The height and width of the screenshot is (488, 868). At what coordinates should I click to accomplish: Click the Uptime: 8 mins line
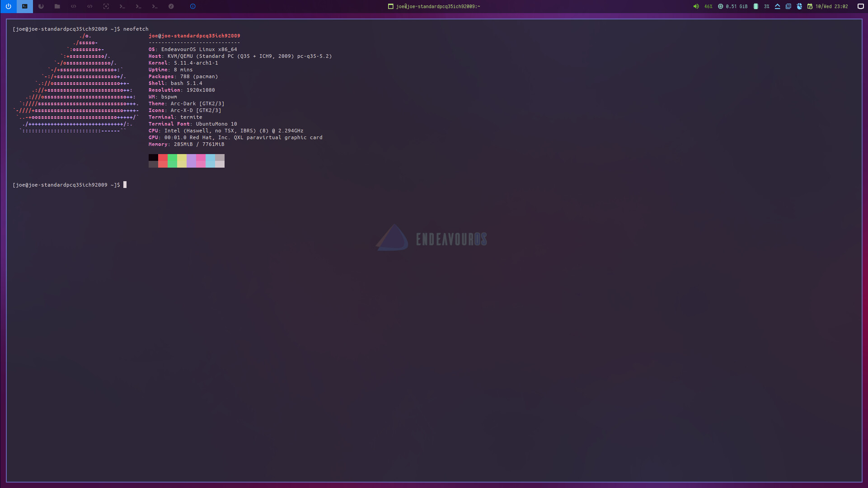(171, 70)
